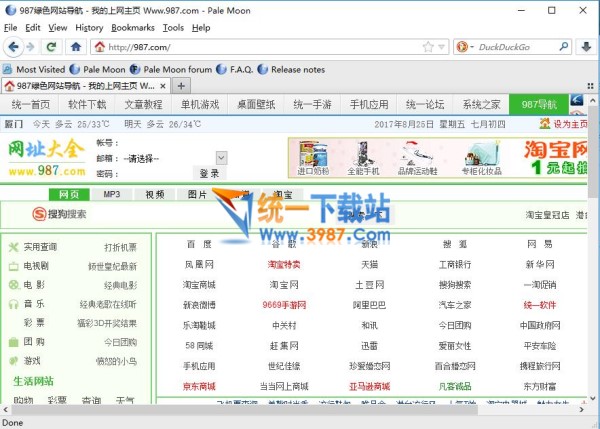
Task: Open the tab groups icon
Action: pyautogui.click(x=590, y=86)
